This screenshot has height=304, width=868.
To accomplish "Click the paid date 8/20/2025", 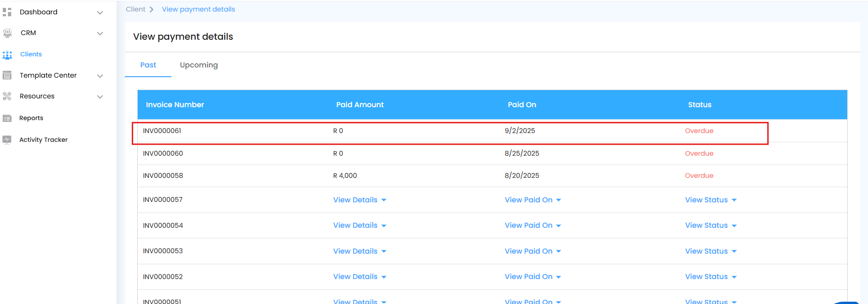I will pos(522,176).
